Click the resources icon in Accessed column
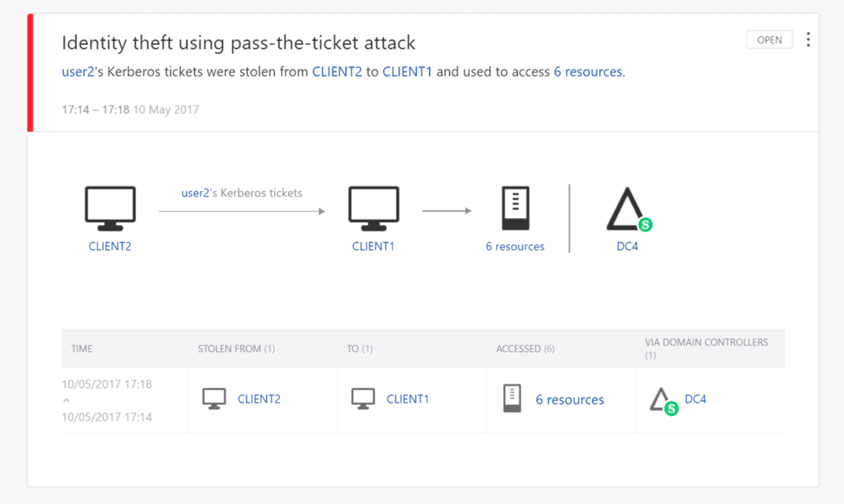844x504 pixels. click(512, 397)
